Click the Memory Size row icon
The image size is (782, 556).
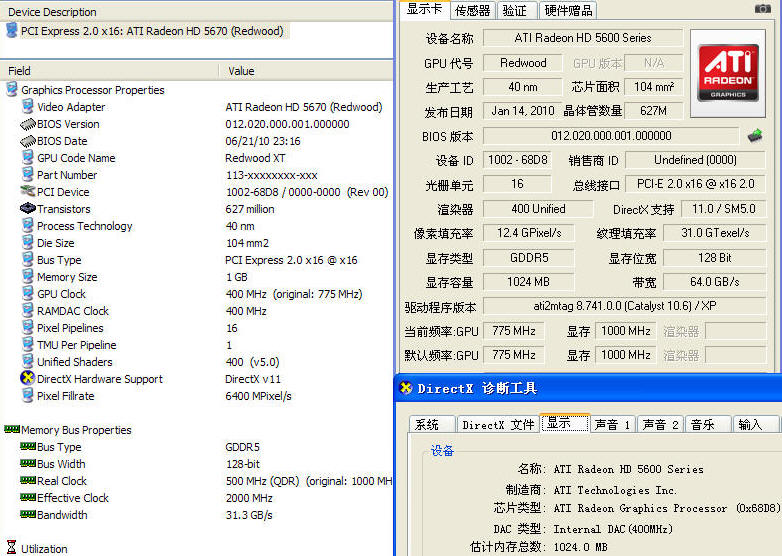point(27,276)
